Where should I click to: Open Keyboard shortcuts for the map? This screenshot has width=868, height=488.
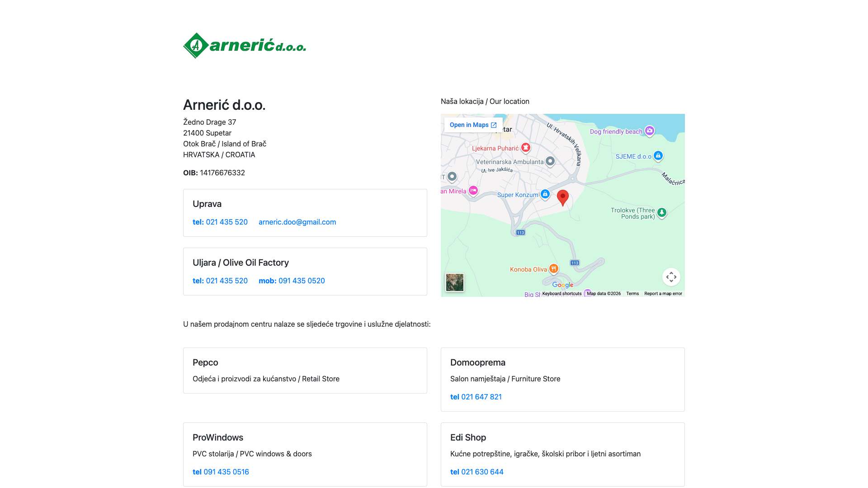tap(562, 294)
